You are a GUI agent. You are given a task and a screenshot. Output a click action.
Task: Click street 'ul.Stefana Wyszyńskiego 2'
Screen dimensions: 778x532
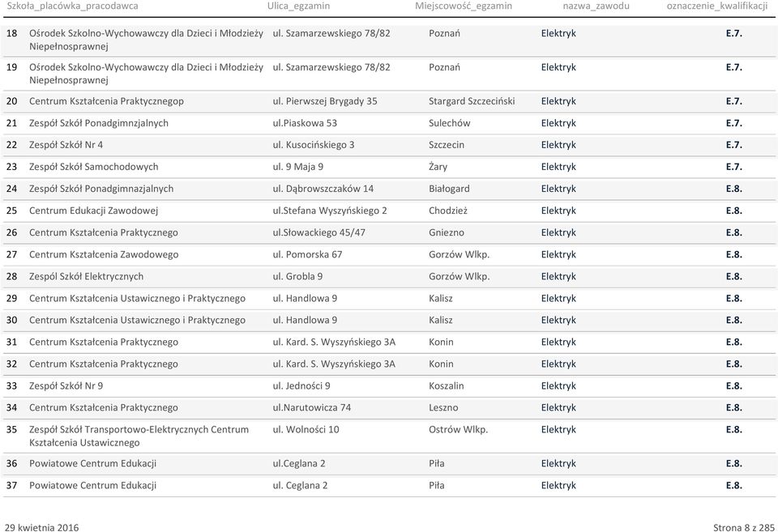click(330, 211)
